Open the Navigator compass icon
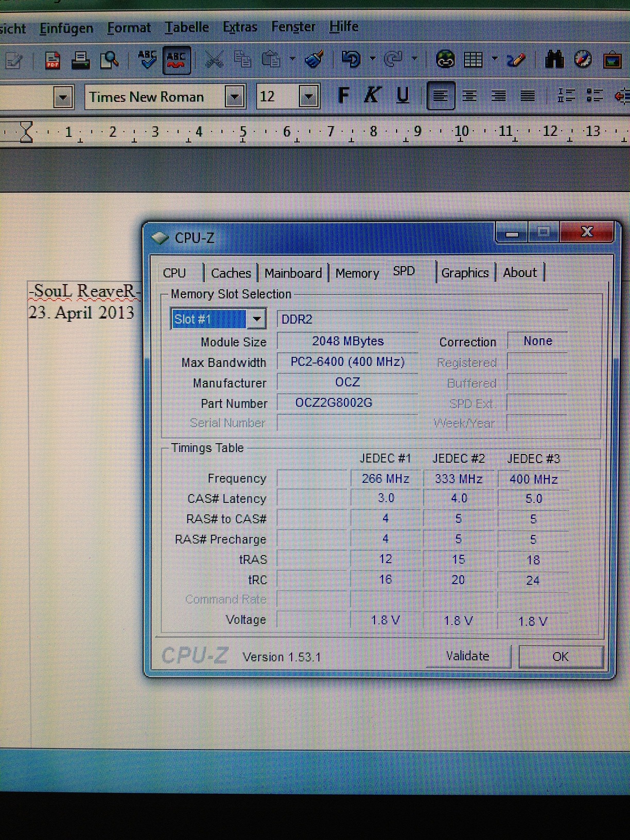 (583, 60)
